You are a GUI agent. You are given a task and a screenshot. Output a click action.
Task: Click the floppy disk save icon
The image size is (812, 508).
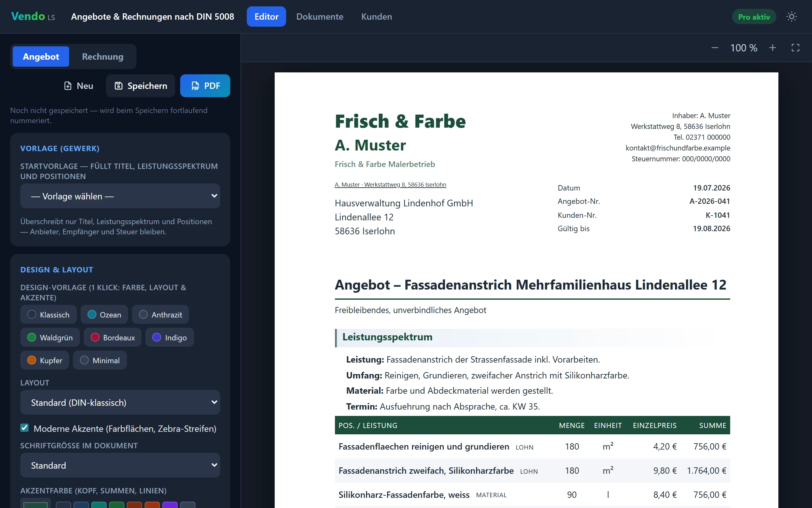coord(118,86)
